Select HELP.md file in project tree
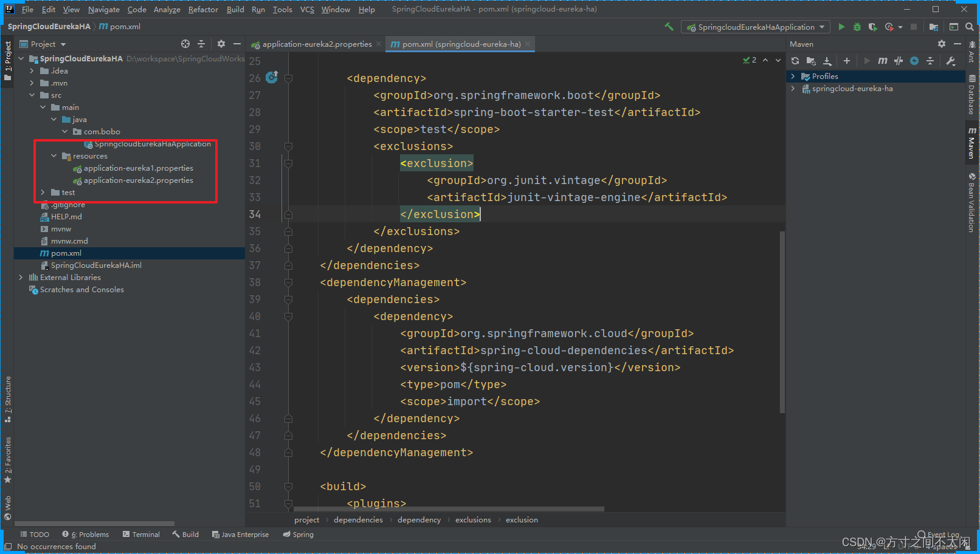Image resolution: width=980 pixels, height=554 pixels. point(66,217)
